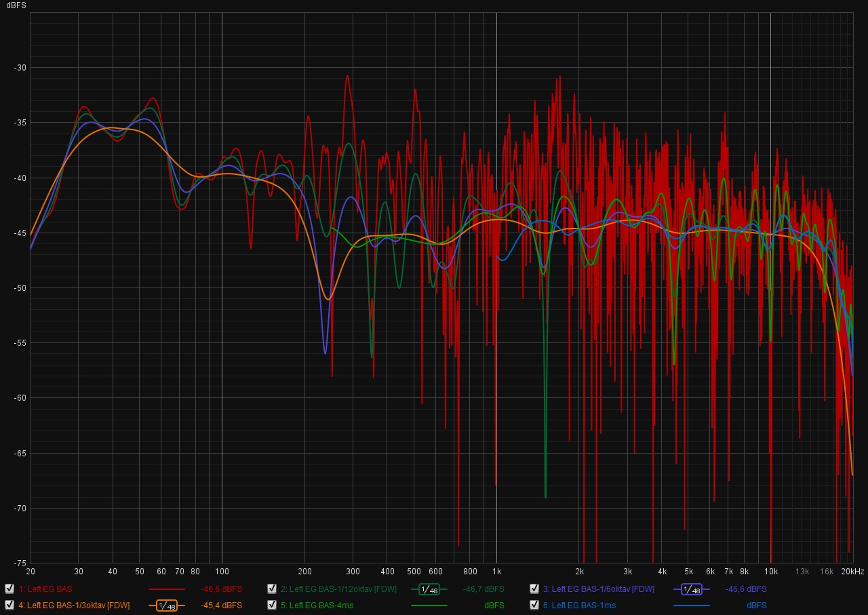The image size is (868, 615).
Task: Select the '5: Left EG BAS-4ms' legend label
Action: [317, 606]
